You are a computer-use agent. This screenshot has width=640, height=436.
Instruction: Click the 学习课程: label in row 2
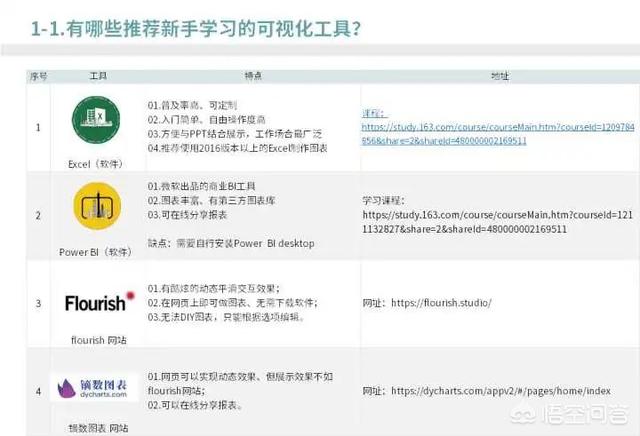coord(383,200)
